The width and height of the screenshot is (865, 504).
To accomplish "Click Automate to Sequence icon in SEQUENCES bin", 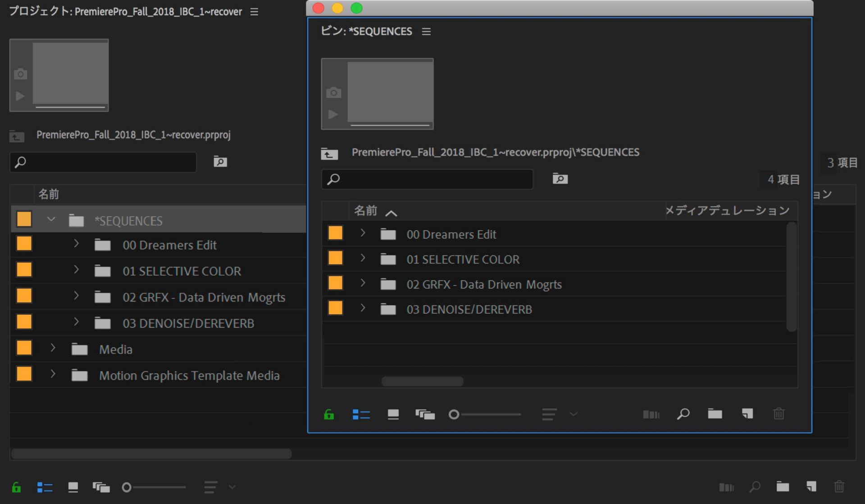I will tap(651, 414).
